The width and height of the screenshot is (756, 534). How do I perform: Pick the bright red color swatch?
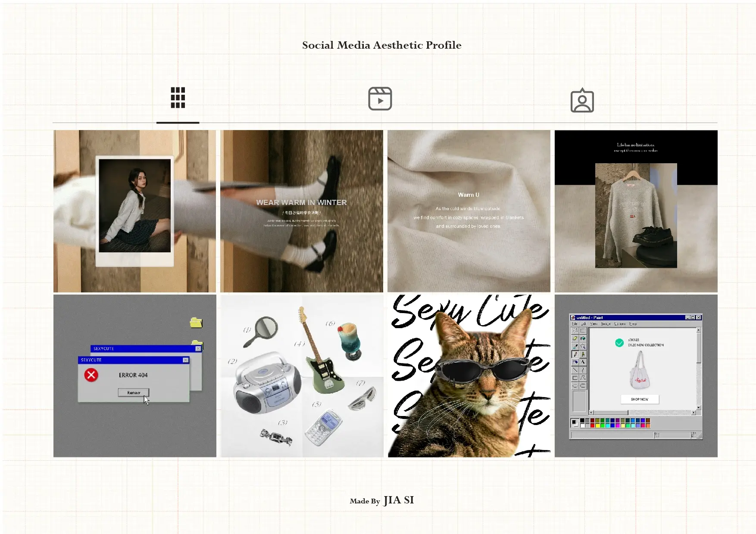point(593,425)
